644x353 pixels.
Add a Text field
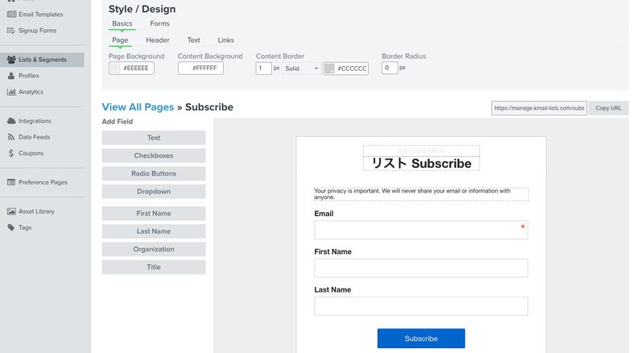pyautogui.click(x=154, y=138)
